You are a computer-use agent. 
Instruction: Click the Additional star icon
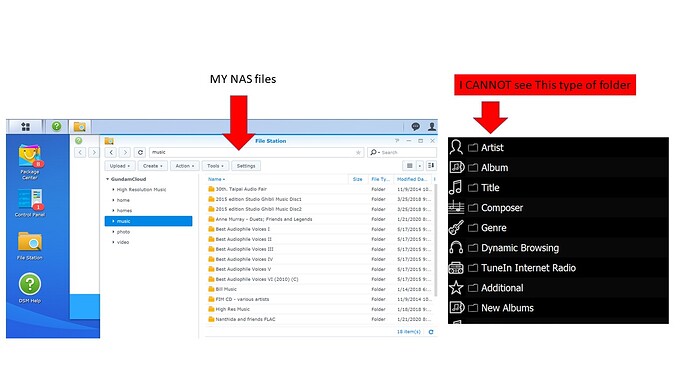tap(456, 288)
